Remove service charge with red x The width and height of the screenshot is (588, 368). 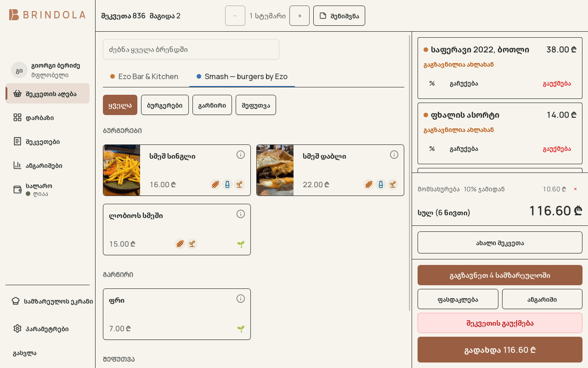click(x=575, y=189)
